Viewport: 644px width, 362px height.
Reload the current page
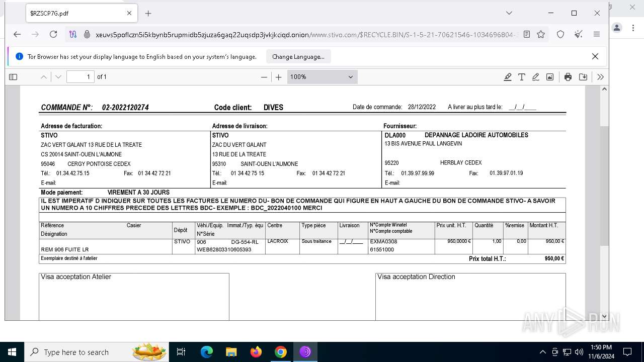(x=53, y=34)
